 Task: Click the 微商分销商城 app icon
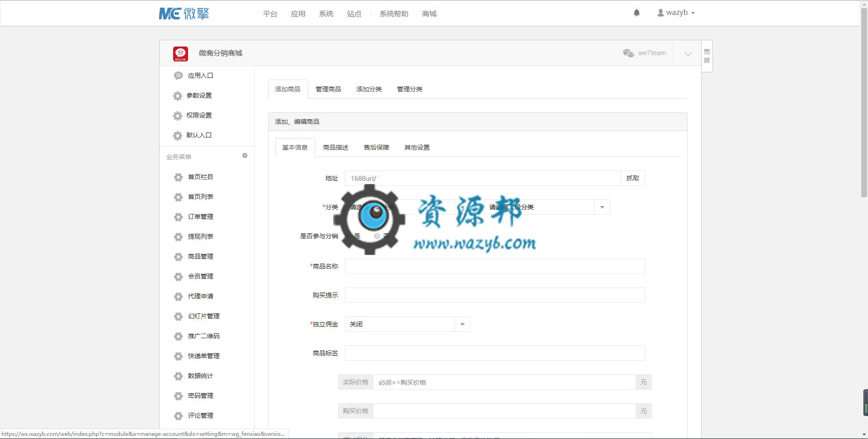pyautogui.click(x=180, y=53)
